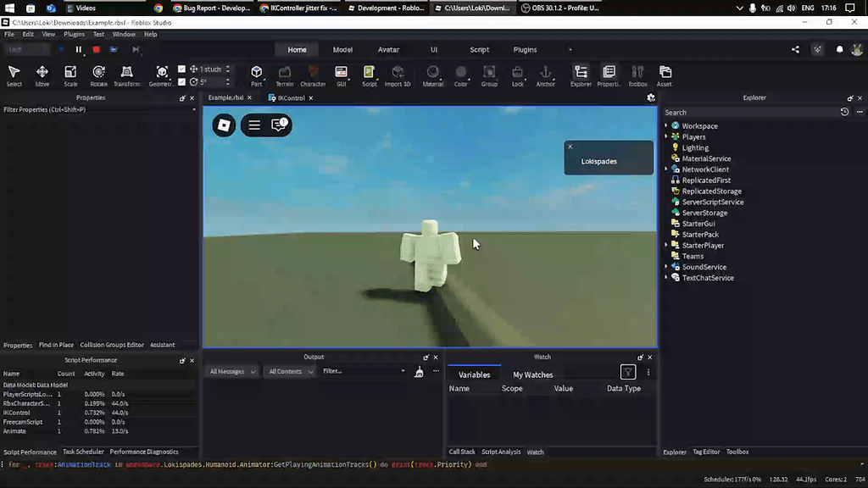
Task: Pause the running playtest
Action: point(79,49)
